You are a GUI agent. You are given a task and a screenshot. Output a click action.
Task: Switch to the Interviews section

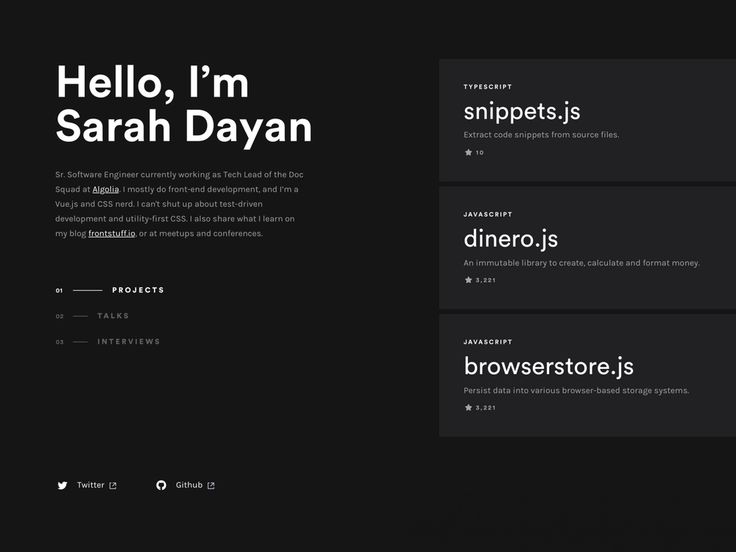tap(129, 342)
